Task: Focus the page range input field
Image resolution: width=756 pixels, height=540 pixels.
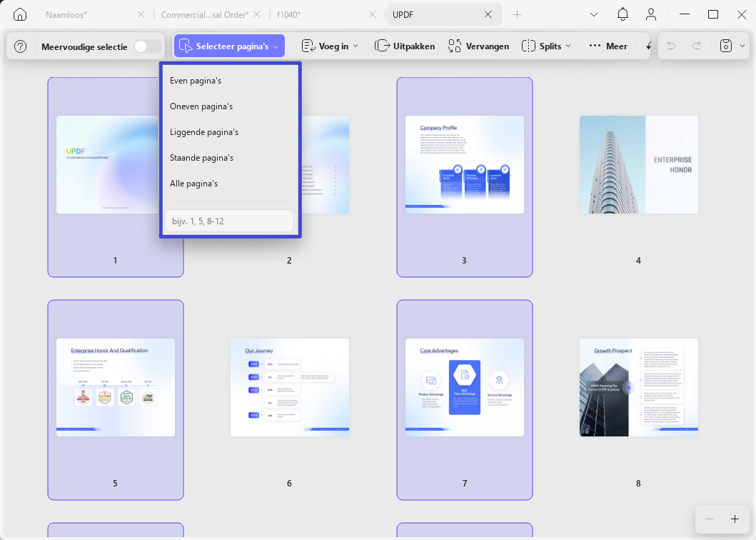Action: [x=229, y=221]
